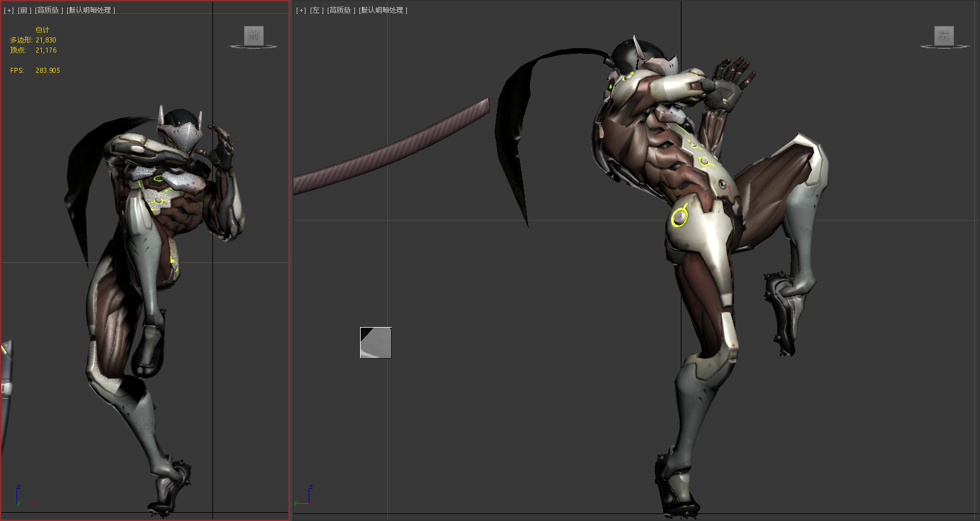Click the FPS value 283.905
This screenshot has width=980, height=521.
48,70
